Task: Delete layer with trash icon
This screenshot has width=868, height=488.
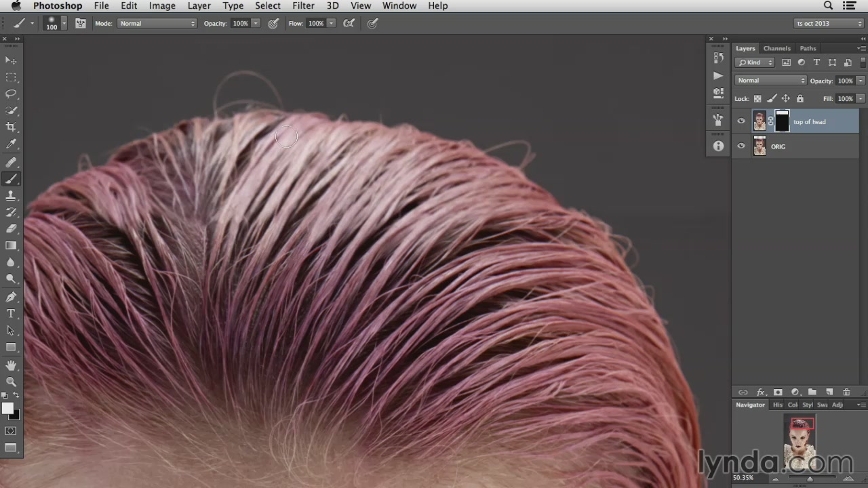Action: tap(846, 392)
